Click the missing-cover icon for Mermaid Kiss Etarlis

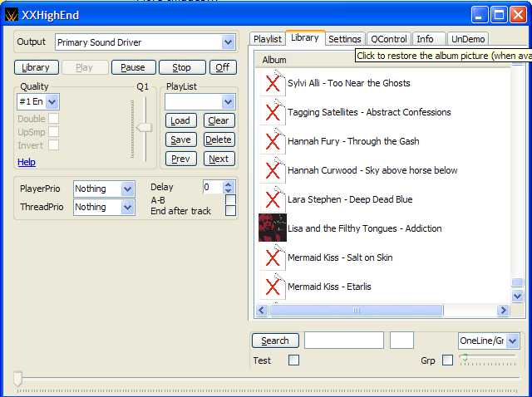point(273,287)
